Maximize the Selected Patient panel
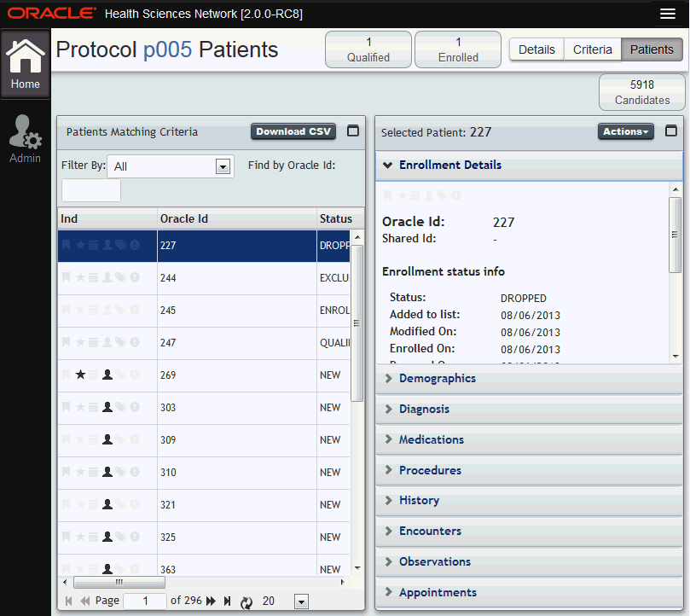This screenshot has height=616, width=690. [x=671, y=131]
